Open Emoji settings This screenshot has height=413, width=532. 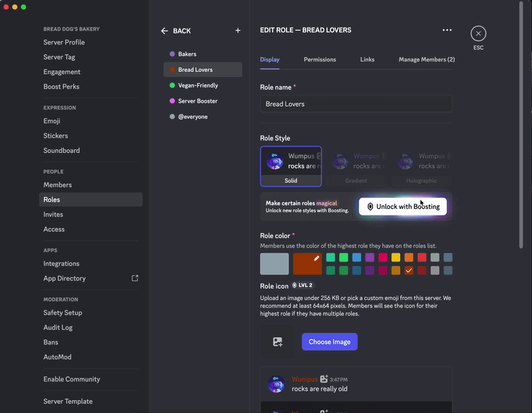pyautogui.click(x=90, y=121)
